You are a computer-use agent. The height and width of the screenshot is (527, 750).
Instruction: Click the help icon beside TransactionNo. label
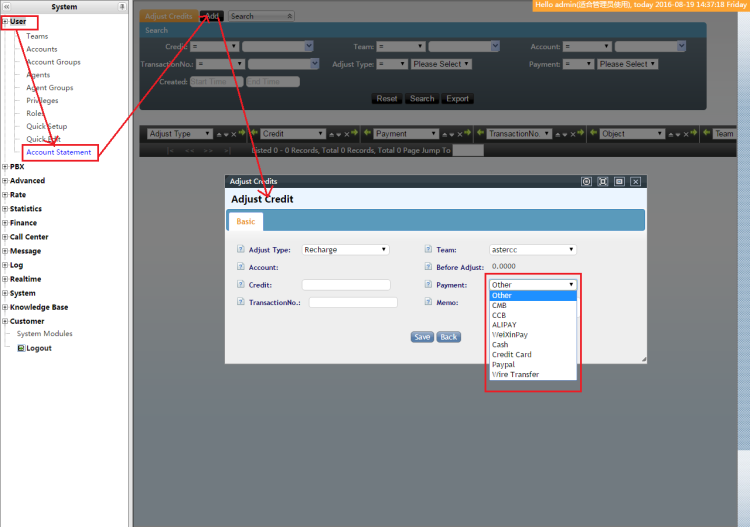pos(241,302)
